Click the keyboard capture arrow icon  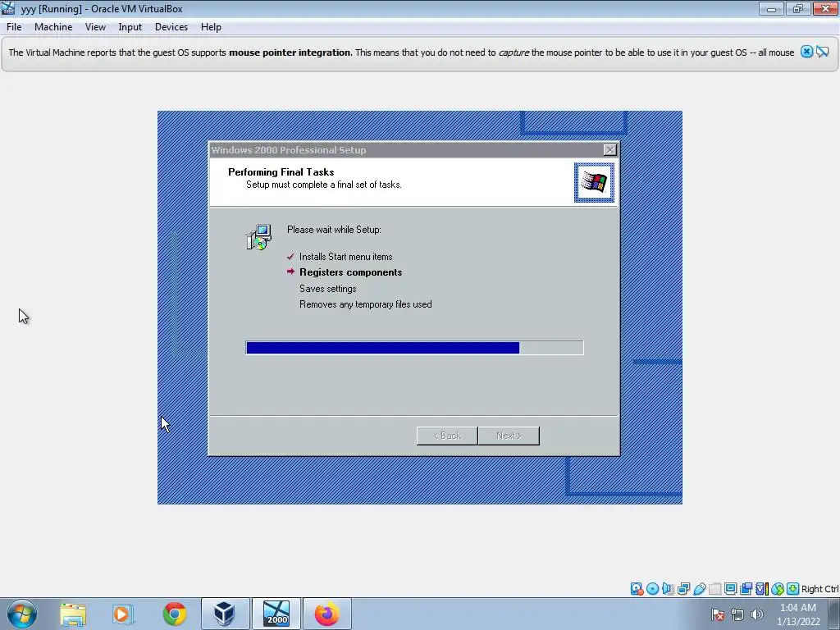[x=793, y=589]
